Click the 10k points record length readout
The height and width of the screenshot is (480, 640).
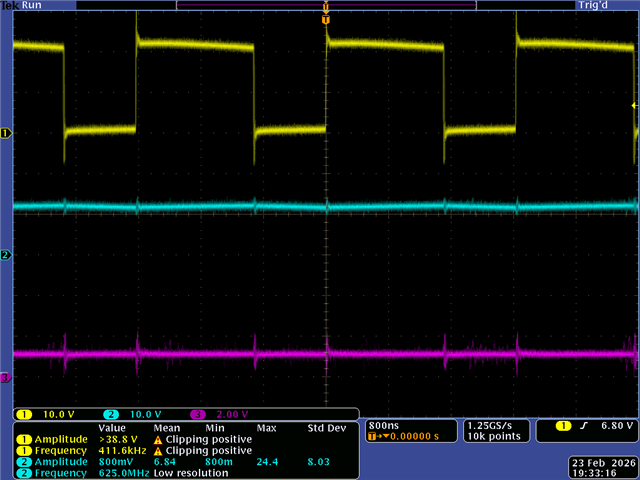[494, 437]
